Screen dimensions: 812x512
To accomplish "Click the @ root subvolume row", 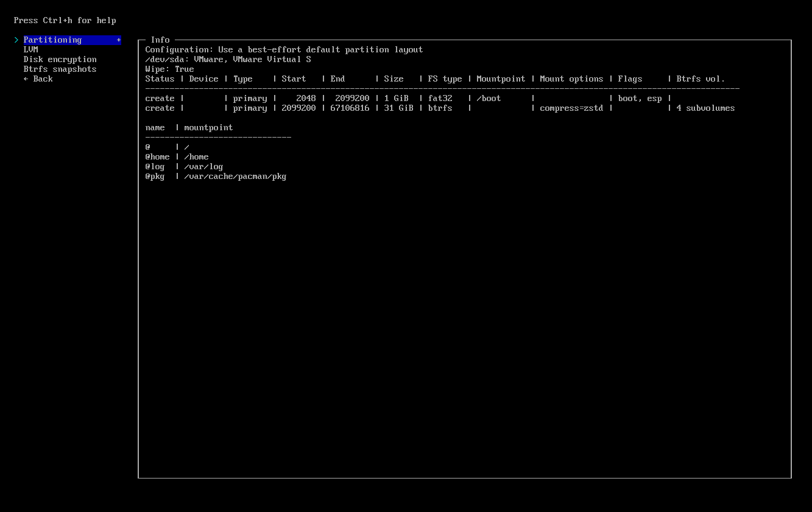I will pos(167,147).
